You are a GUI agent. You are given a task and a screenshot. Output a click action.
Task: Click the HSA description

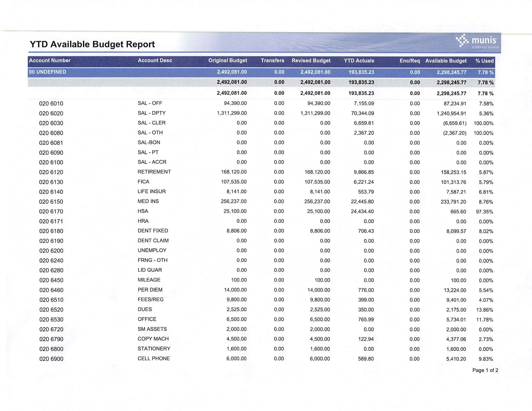143,211
